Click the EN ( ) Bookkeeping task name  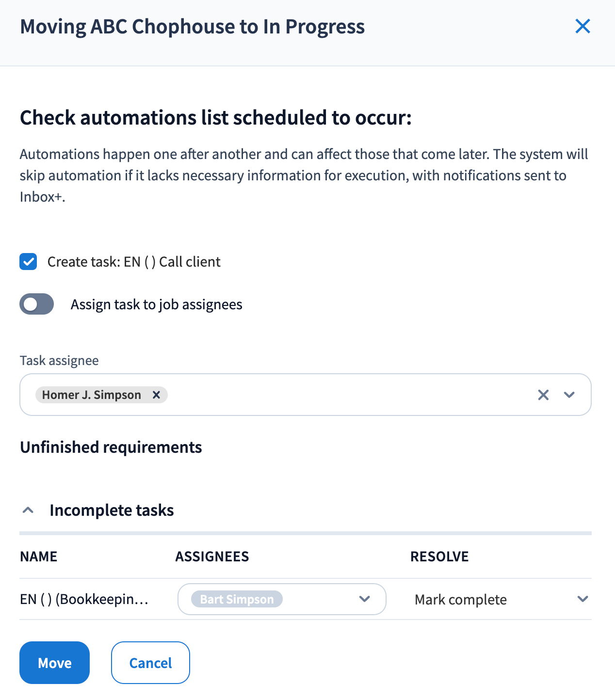84,600
